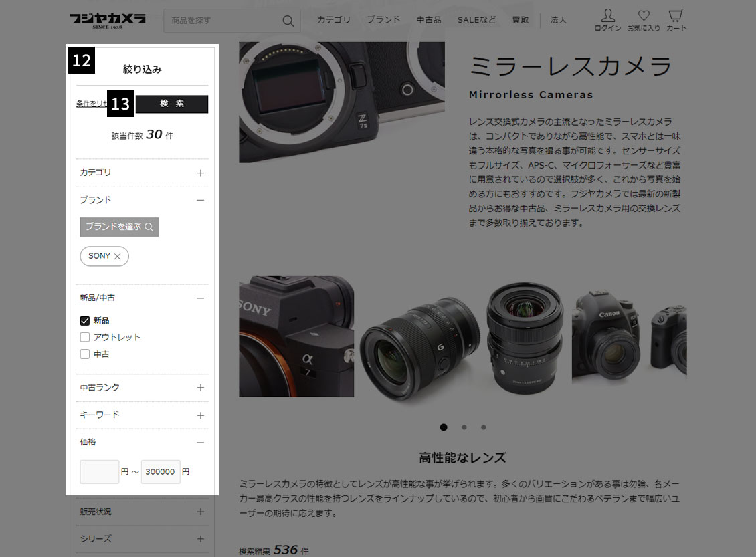The height and width of the screenshot is (557, 756).
Task: Open the 買取 menu in header
Action: pyautogui.click(x=521, y=20)
